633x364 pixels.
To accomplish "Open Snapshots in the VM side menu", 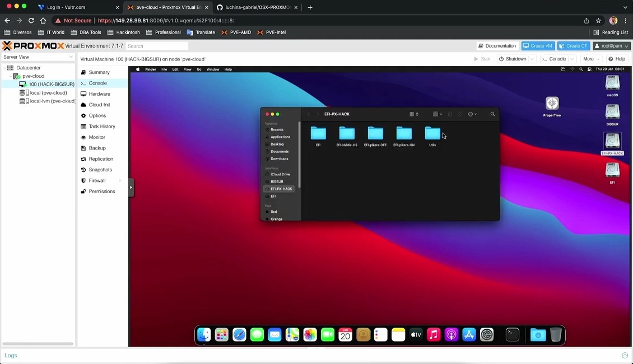I will [x=100, y=170].
